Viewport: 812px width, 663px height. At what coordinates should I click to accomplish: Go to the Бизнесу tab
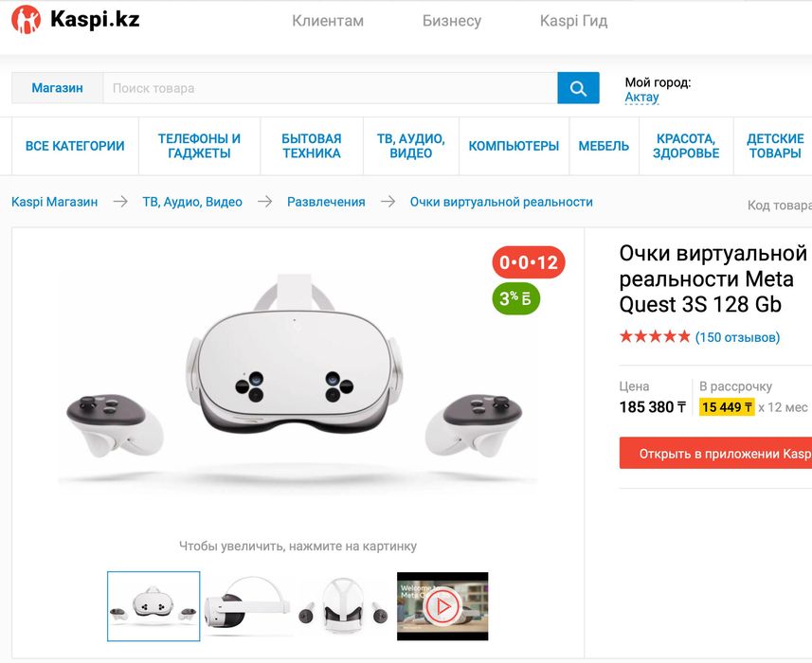(x=452, y=21)
